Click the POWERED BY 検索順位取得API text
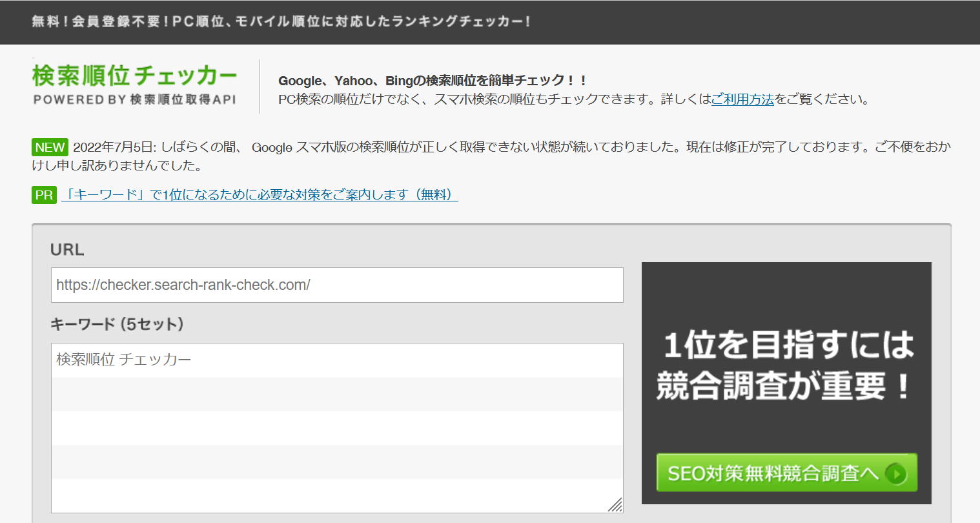The image size is (980, 523). pos(134,99)
